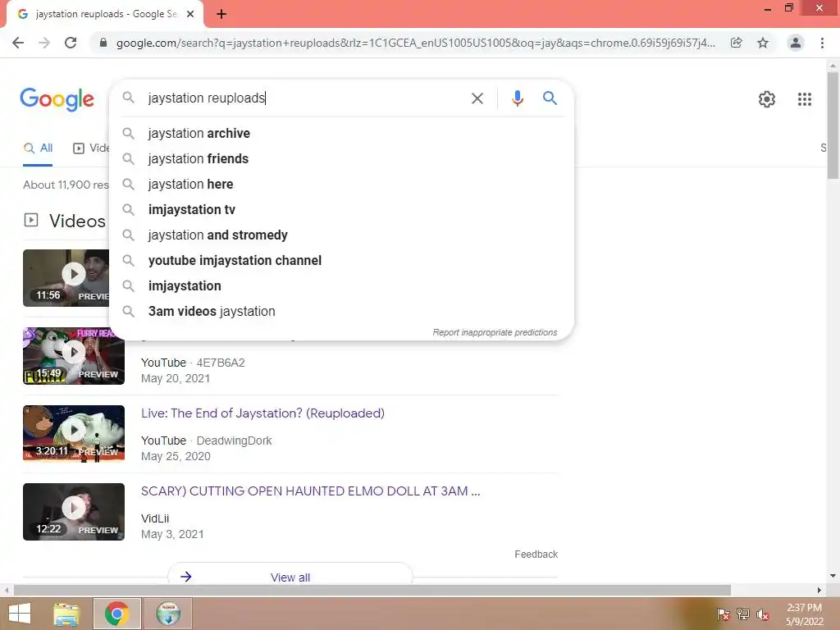Click the 'VidLii' source text
840x630 pixels.
[x=155, y=518]
